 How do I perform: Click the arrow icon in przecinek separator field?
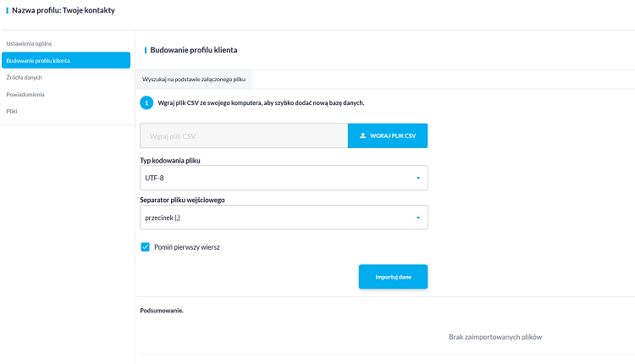pos(418,218)
